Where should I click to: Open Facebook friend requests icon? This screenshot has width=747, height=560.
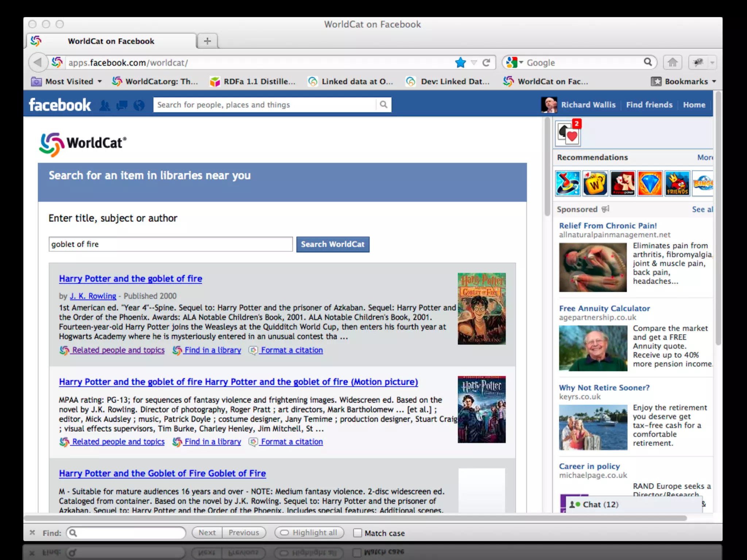click(x=105, y=105)
